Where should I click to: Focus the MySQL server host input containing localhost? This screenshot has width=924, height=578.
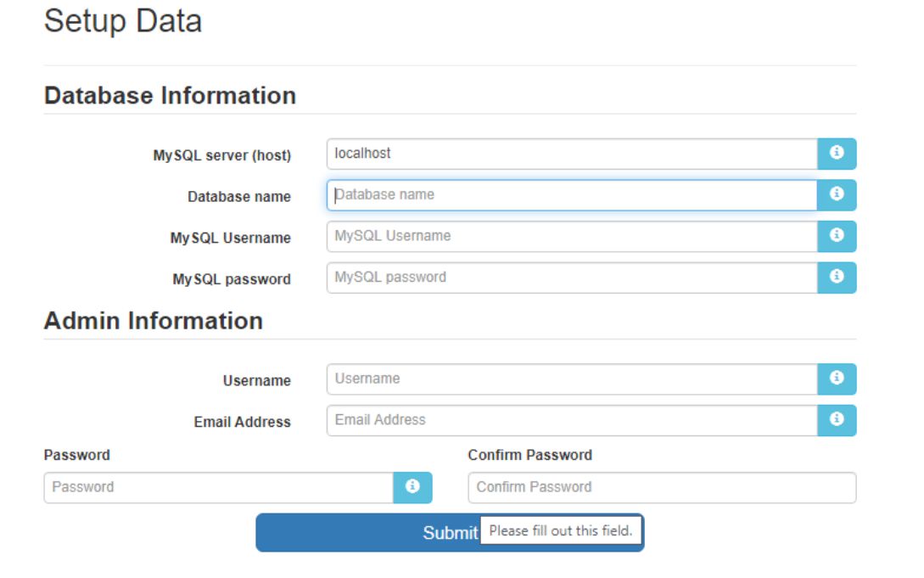(572, 154)
